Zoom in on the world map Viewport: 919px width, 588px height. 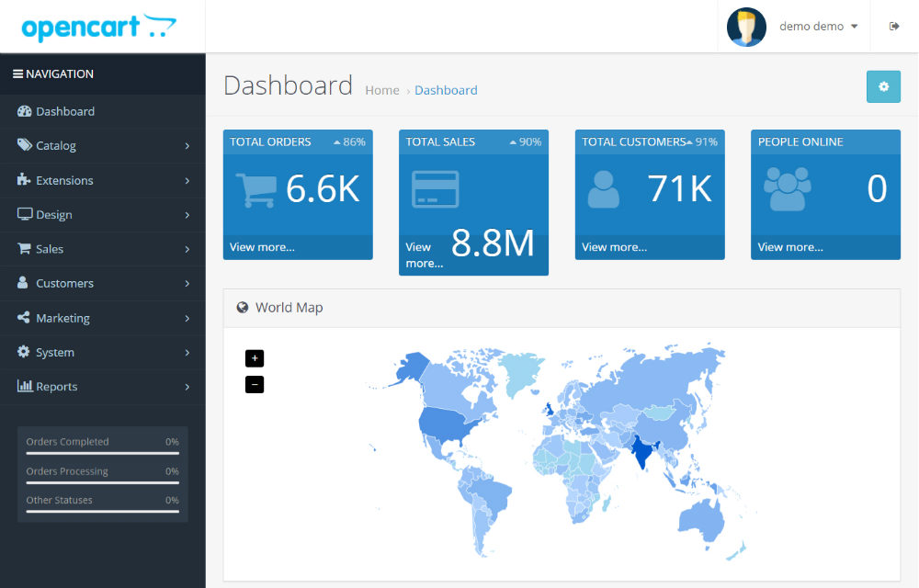coord(255,358)
